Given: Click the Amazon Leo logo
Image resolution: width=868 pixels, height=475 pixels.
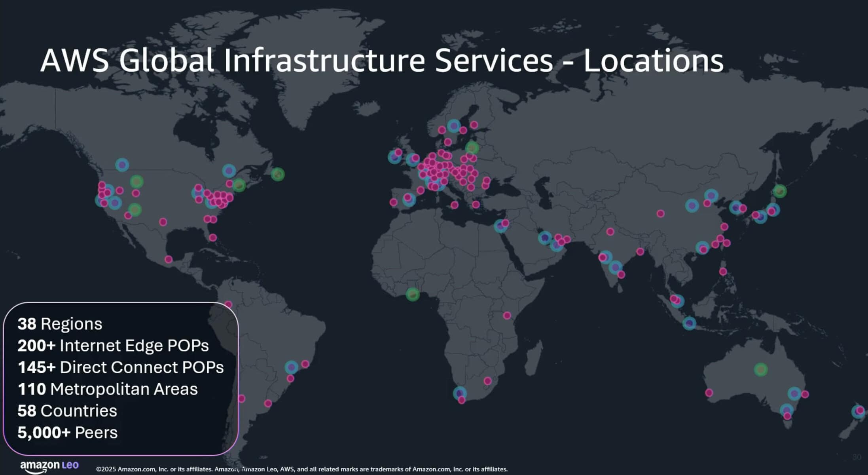Looking at the screenshot, I should [49, 466].
